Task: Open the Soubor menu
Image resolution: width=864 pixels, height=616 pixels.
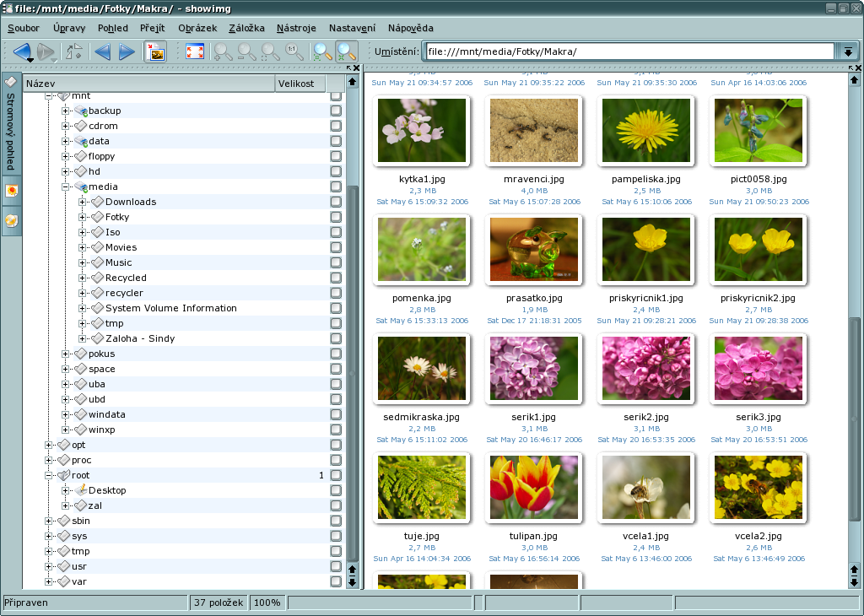Action: point(23,28)
